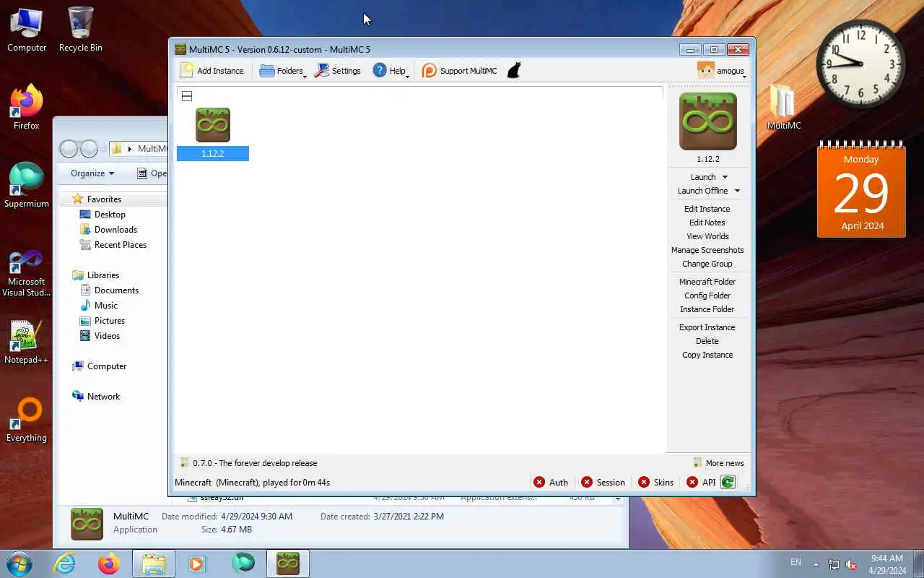Click Explorer back navigation button
The width and height of the screenshot is (924, 578).
[69, 149]
